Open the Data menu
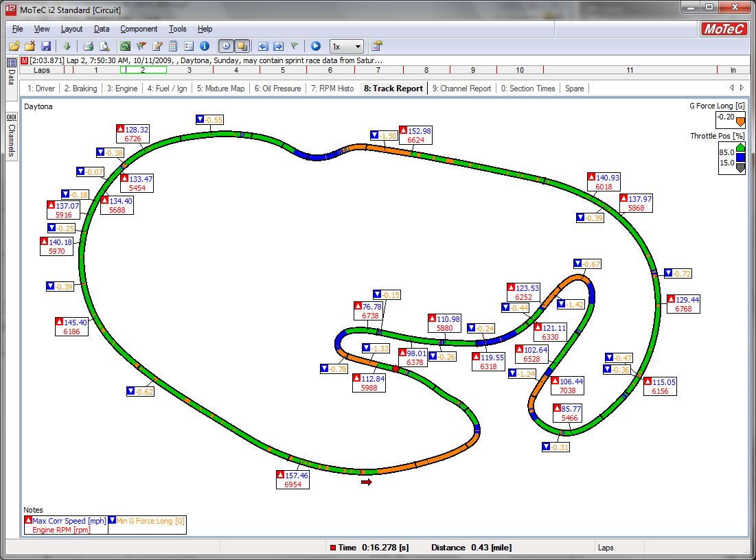 click(x=102, y=29)
